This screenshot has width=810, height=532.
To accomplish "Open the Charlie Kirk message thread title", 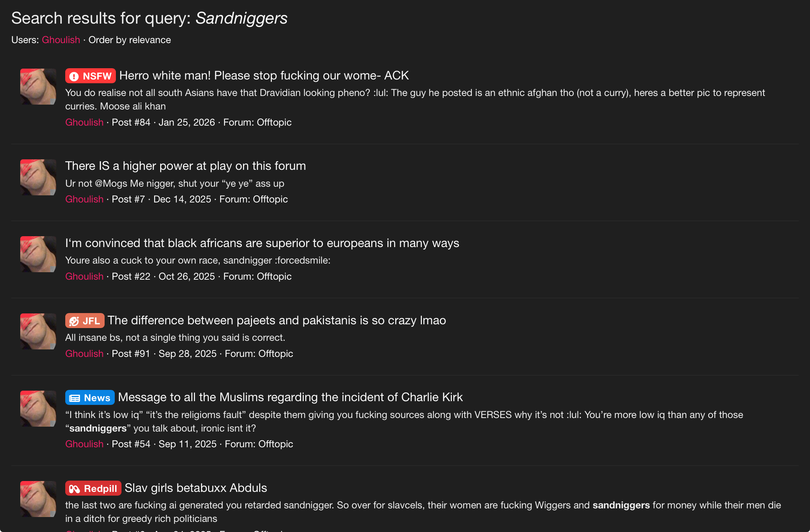I will [290, 397].
